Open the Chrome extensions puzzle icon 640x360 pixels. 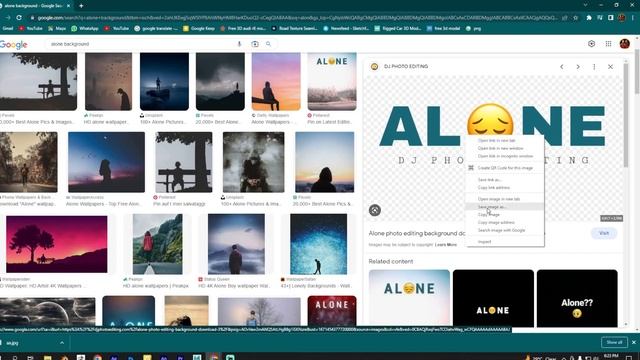click(589, 18)
